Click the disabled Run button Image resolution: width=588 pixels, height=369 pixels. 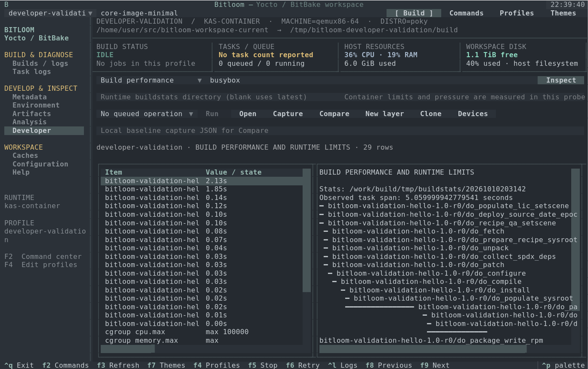click(x=212, y=114)
